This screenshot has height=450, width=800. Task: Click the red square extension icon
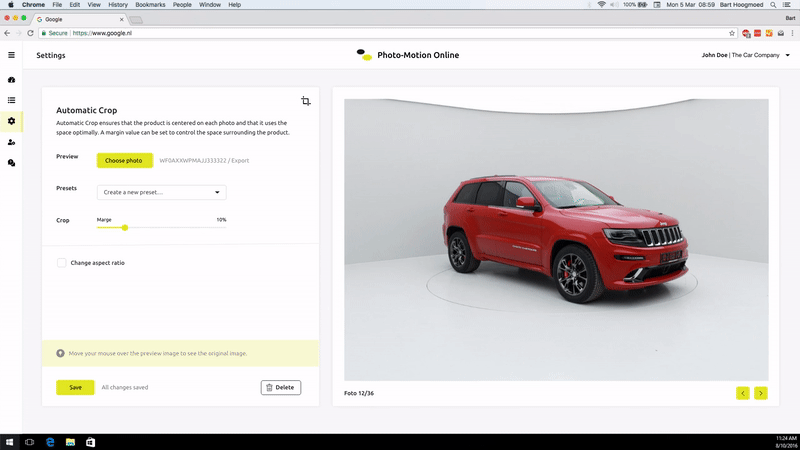(x=758, y=33)
